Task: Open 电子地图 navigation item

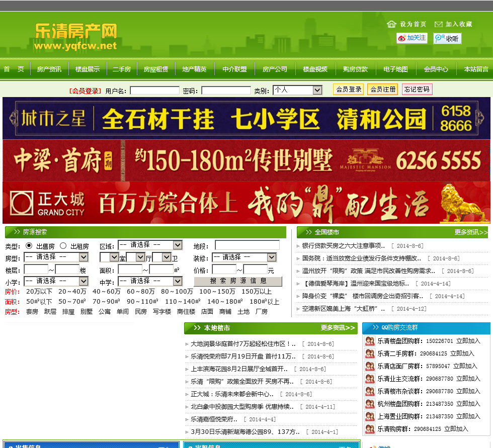Action: click(395, 69)
